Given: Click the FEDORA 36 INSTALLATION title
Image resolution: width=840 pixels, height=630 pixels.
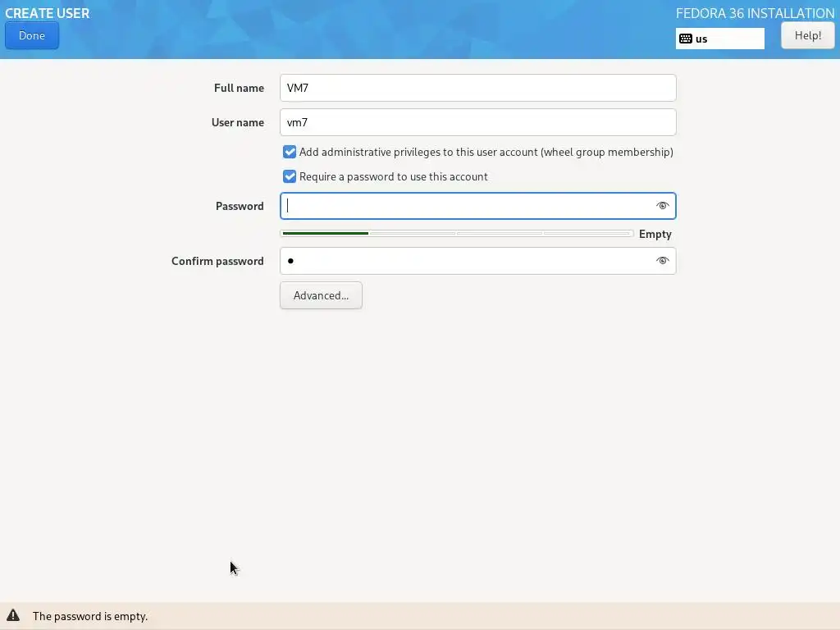Looking at the screenshot, I should click(x=755, y=13).
